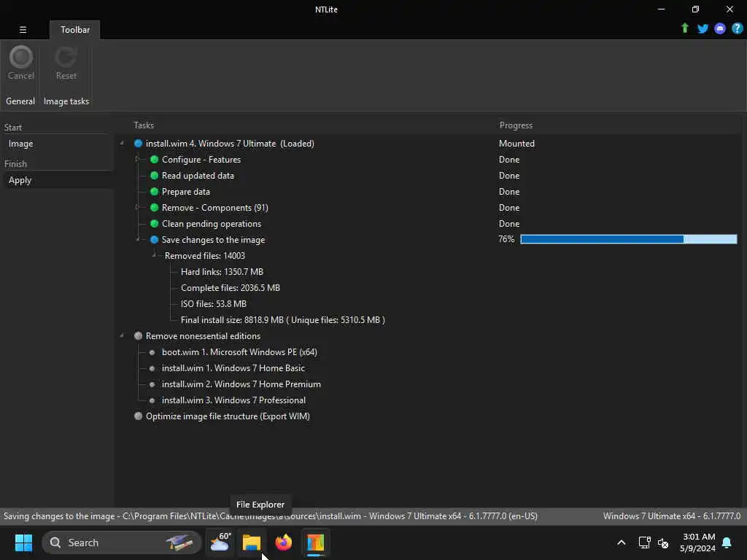Viewport: 747px width, 560px height.
Task: Select 'Optimize image file structure (Export WIM)' row
Action: (x=228, y=416)
